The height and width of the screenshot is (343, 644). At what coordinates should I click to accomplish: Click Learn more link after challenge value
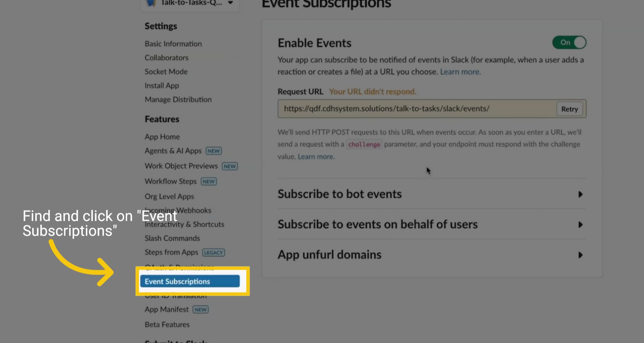coord(316,157)
